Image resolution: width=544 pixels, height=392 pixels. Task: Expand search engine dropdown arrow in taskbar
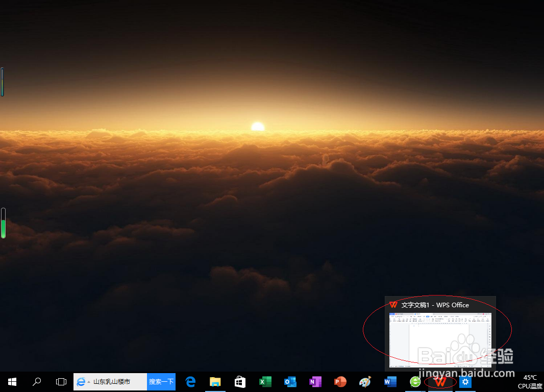89,382
